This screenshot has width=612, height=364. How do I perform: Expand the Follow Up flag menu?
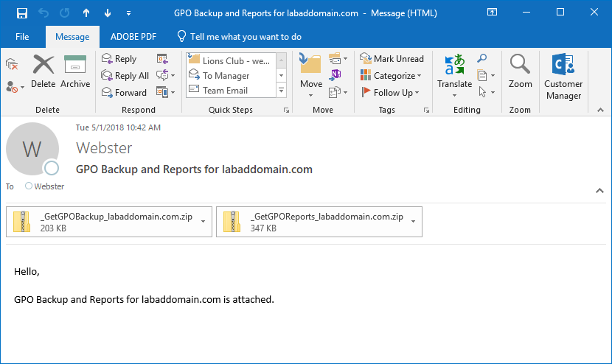pos(392,93)
